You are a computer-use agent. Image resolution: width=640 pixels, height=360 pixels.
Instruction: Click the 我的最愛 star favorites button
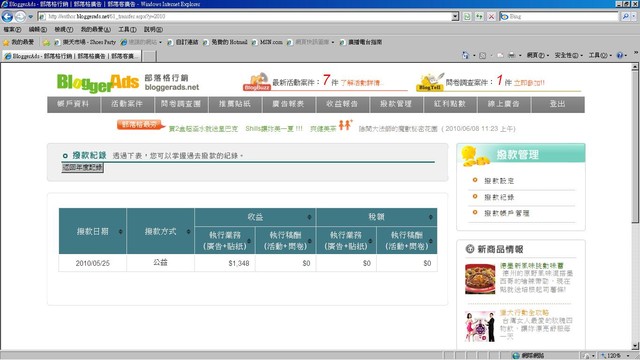click(18, 42)
